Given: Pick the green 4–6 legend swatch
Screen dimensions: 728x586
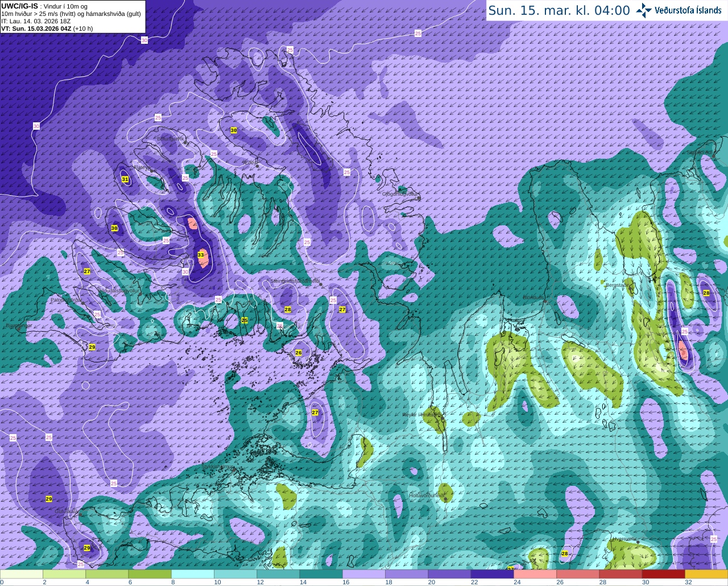Looking at the screenshot, I should point(107,574).
